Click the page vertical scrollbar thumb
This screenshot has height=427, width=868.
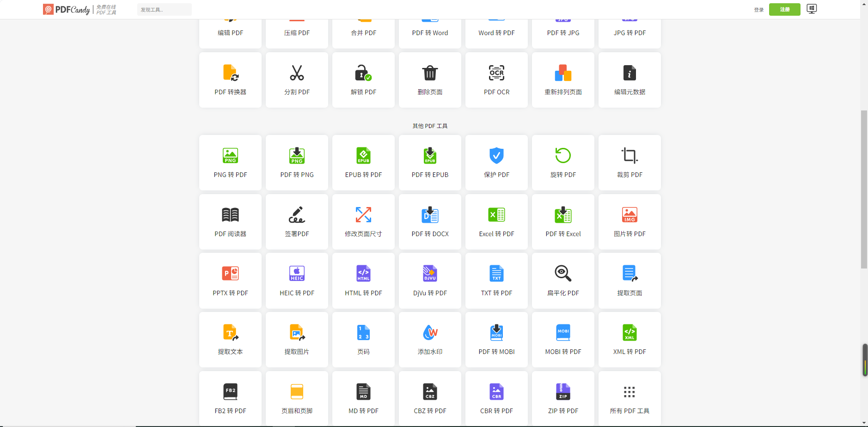coord(864,189)
